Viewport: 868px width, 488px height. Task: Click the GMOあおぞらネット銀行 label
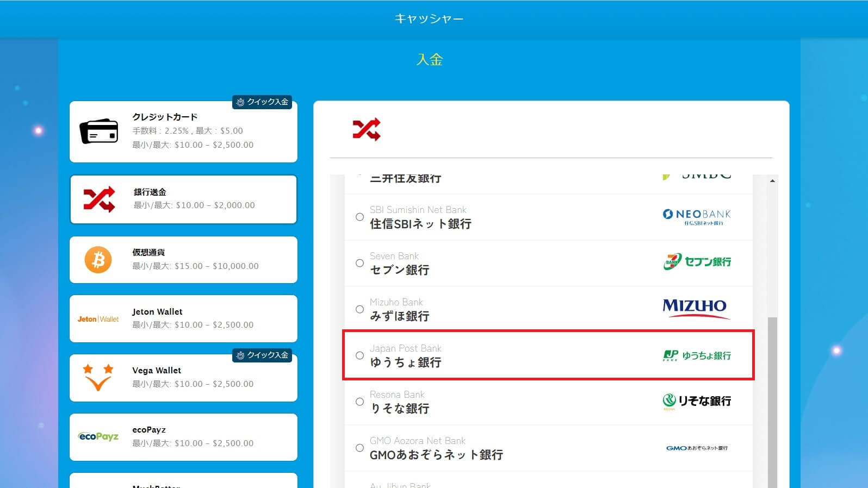tap(436, 455)
